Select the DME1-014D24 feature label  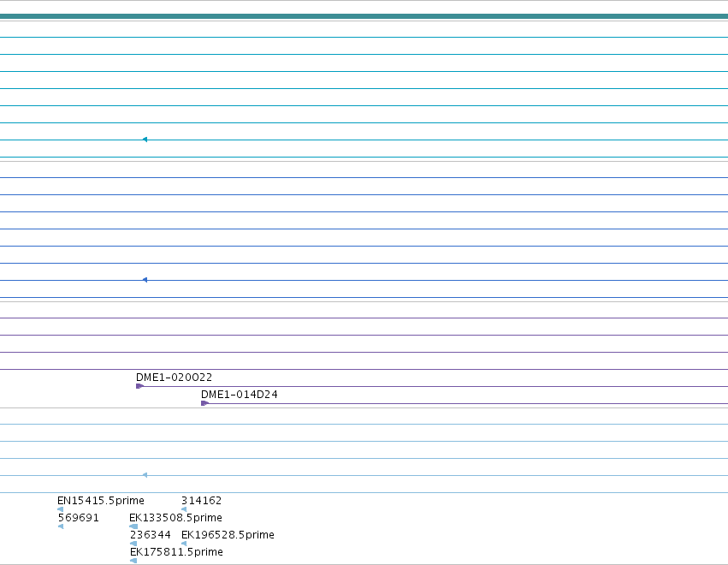point(240,395)
